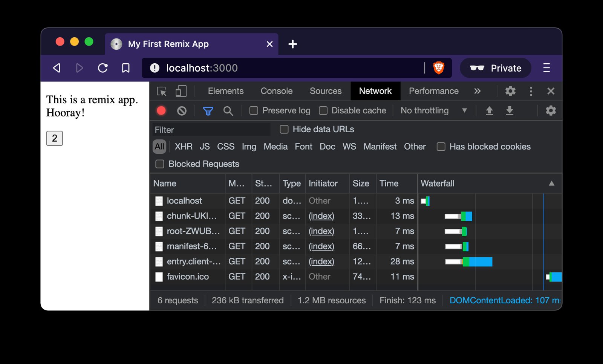Viewport: 603px width, 364px height.
Task: Open the No throttling dropdown
Action: (434, 110)
